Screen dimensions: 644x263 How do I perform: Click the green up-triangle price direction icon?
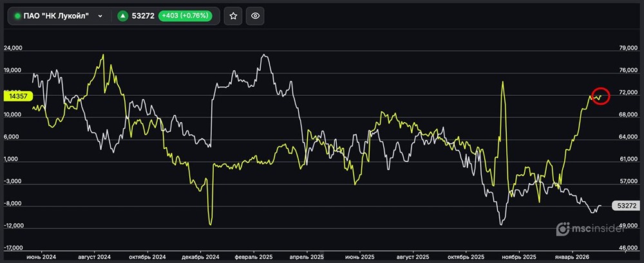(123, 16)
